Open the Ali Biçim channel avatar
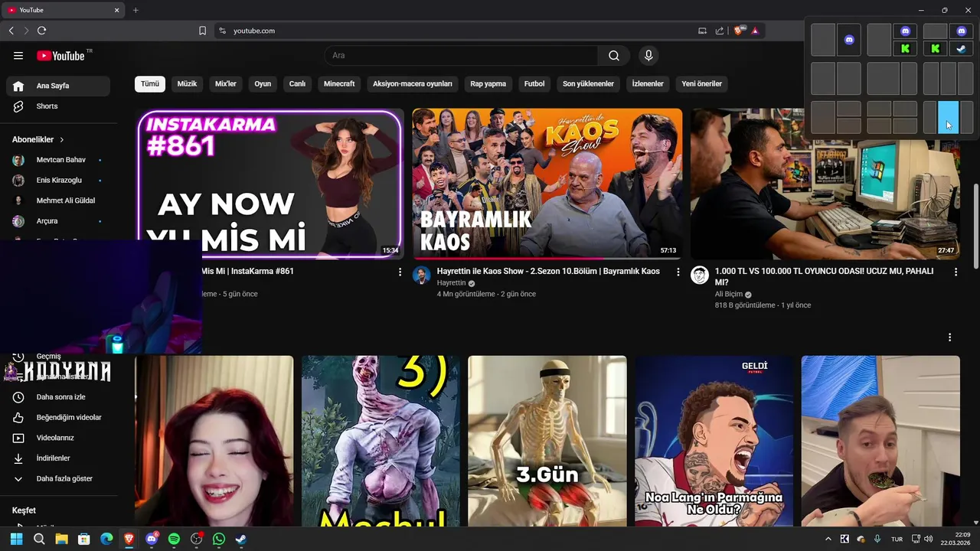The image size is (980, 551). tap(700, 275)
